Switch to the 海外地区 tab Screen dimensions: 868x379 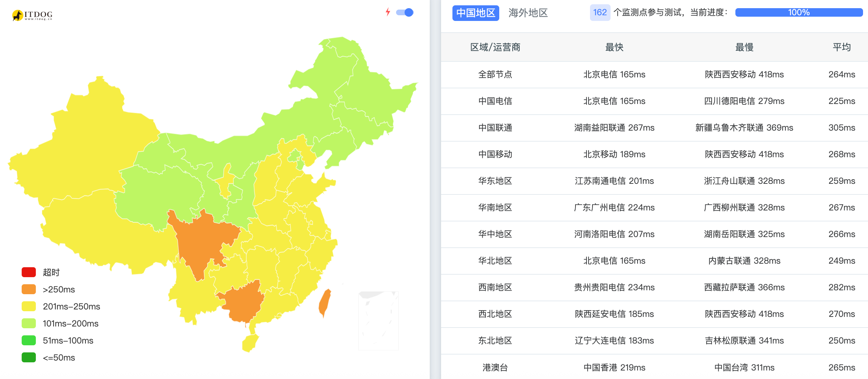click(528, 13)
